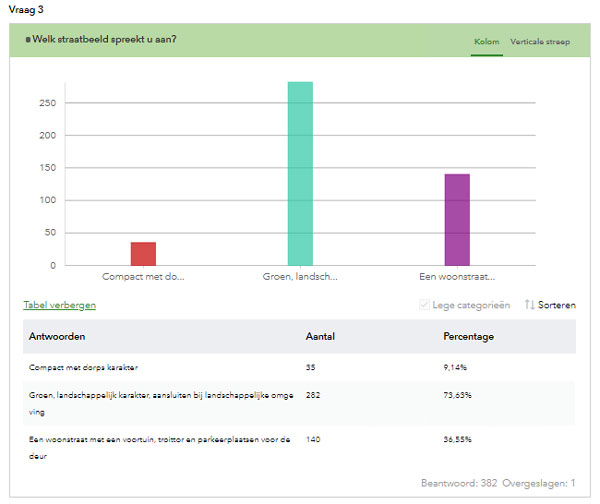Switch to the Kolom chart tab

pyautogui.click(x=486, y=42)
